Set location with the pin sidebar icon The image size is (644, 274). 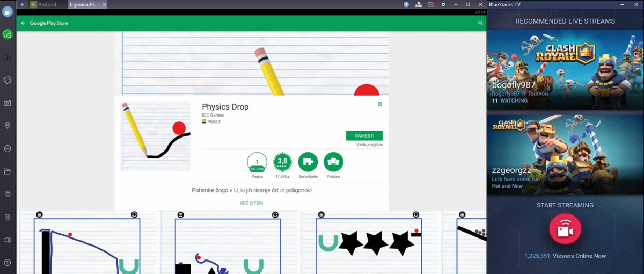[8, 126]
